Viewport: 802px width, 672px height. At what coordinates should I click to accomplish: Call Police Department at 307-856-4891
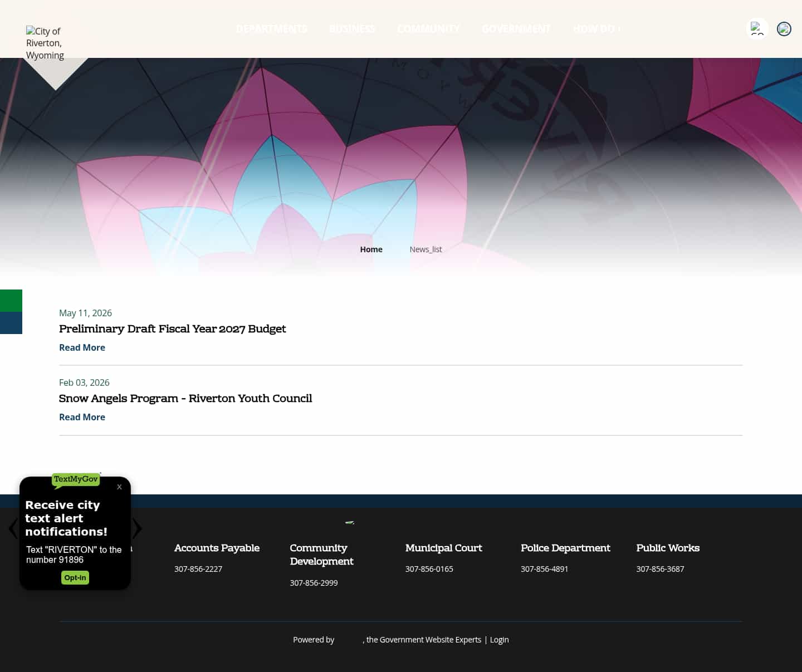545,569
